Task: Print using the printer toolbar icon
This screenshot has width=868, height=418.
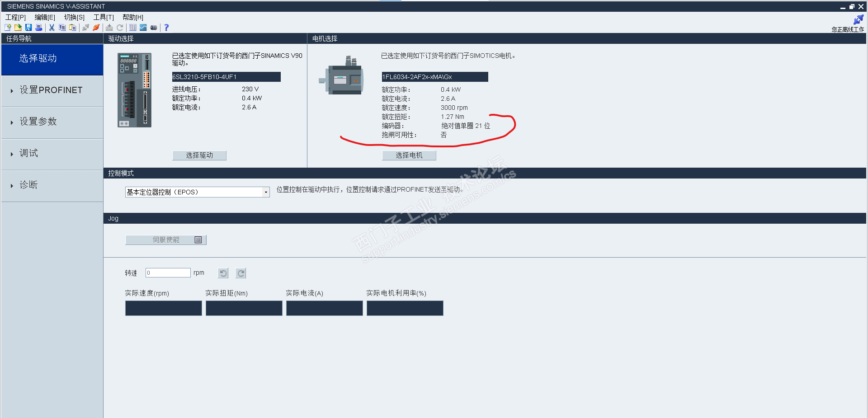Action: coord(39,28)
